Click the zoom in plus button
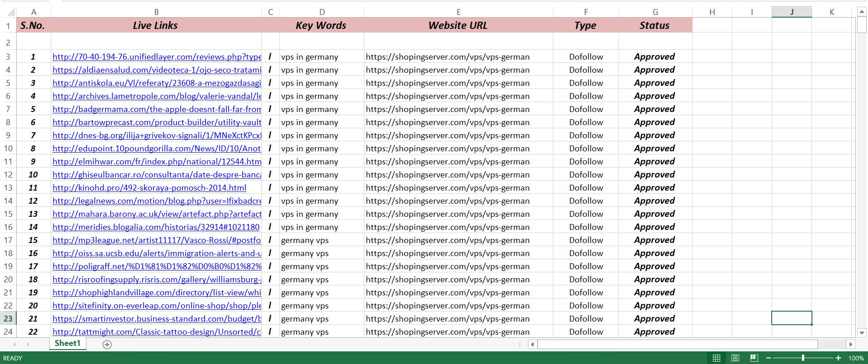 point(838,358)
